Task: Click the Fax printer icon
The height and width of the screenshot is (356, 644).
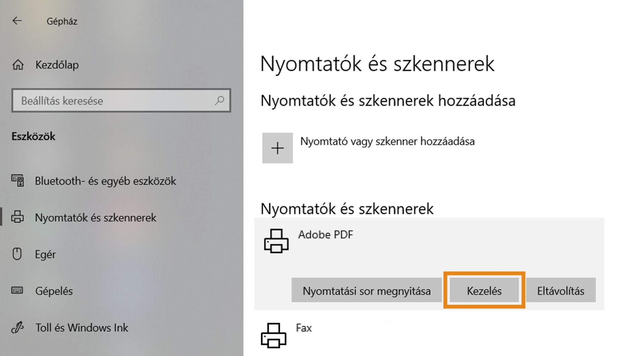Action: point(274,335)
